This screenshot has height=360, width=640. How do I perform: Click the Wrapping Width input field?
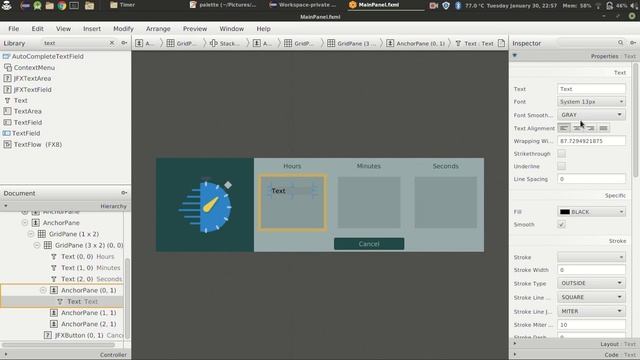591,141
